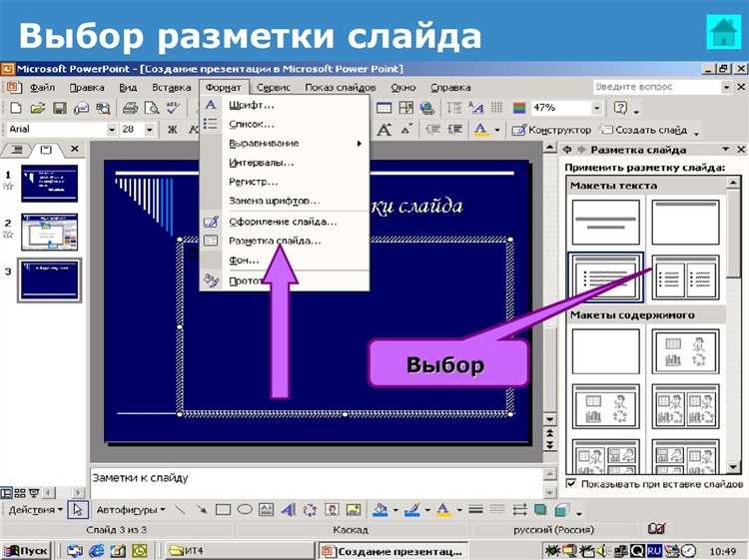This screenshot has height=560, width=749.
Task: Click RU language indicator in tray
Action: (x=654, y=551)
